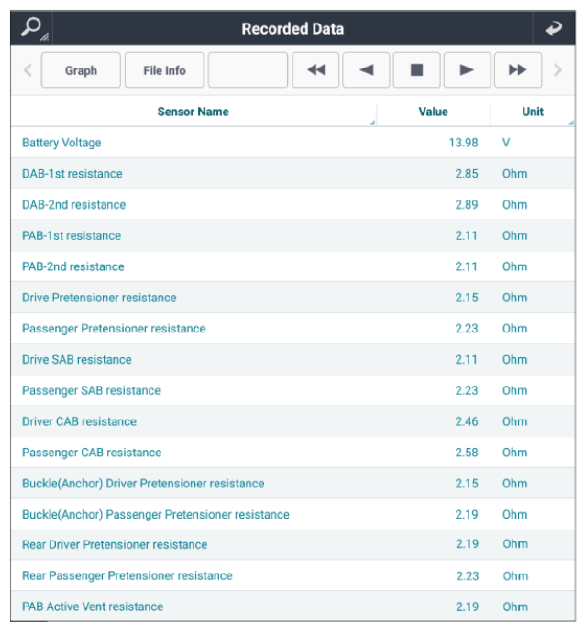Click the fast forward button

(518, 70)
